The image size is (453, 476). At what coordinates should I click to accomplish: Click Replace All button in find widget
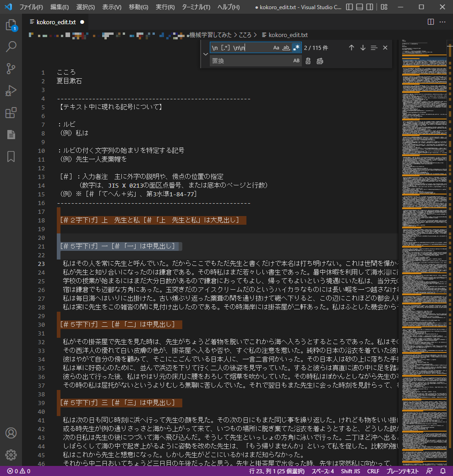click(x=320, y=61)
